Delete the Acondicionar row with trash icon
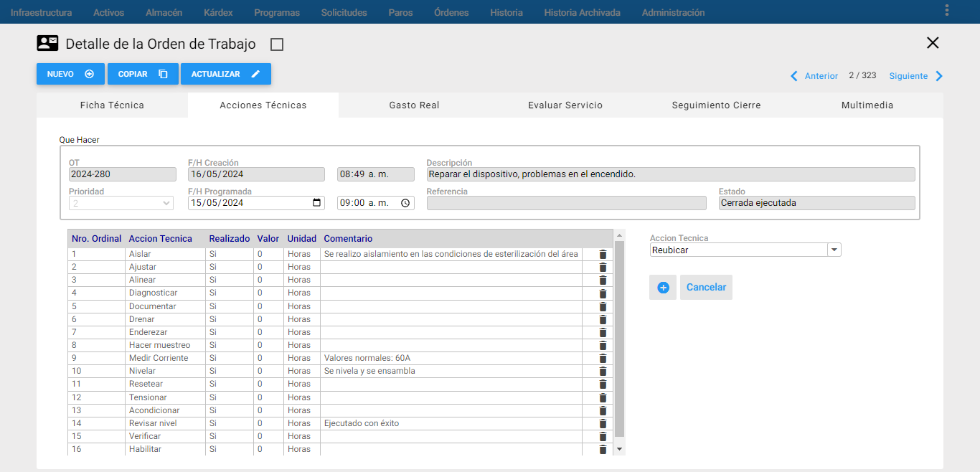 603,411
